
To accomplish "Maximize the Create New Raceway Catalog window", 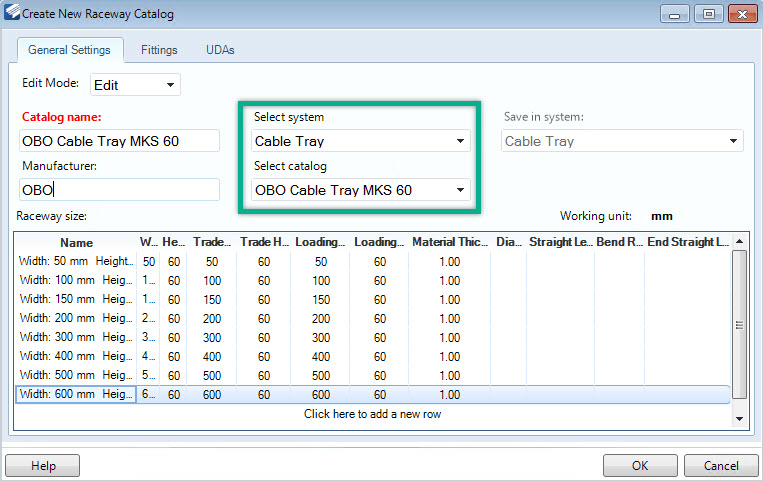I will click(708, 14).
